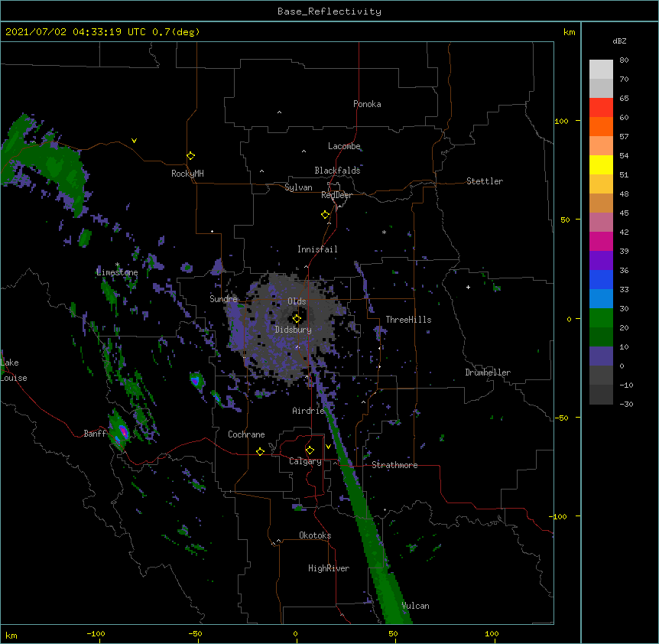Screen dimensions: 659x644
Task: Select the Drumheller city label
Action: (488, 372)
